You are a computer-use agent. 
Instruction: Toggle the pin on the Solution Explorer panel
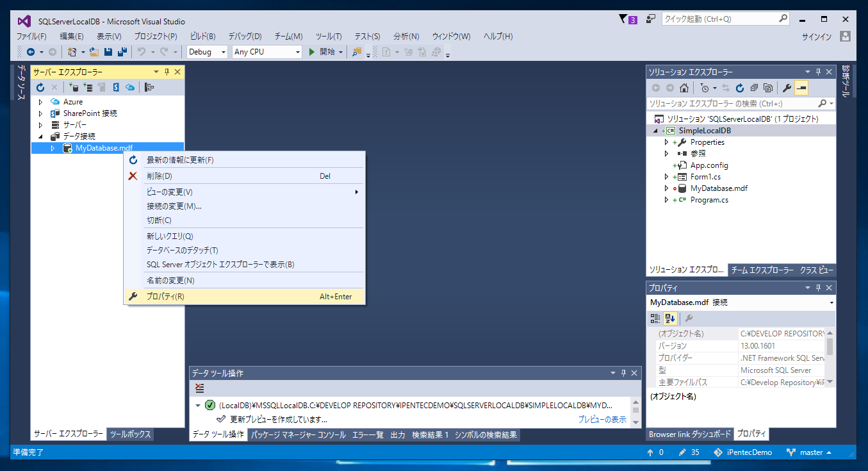coord(819,72)
